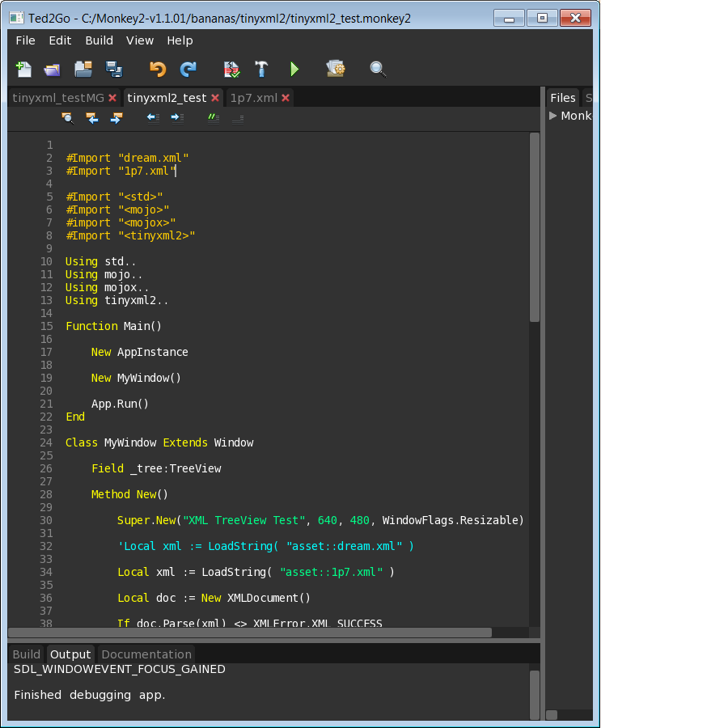Open build settings with the gear icon
The width and height of the screenshot is (728, 728).
coord(336,70)
